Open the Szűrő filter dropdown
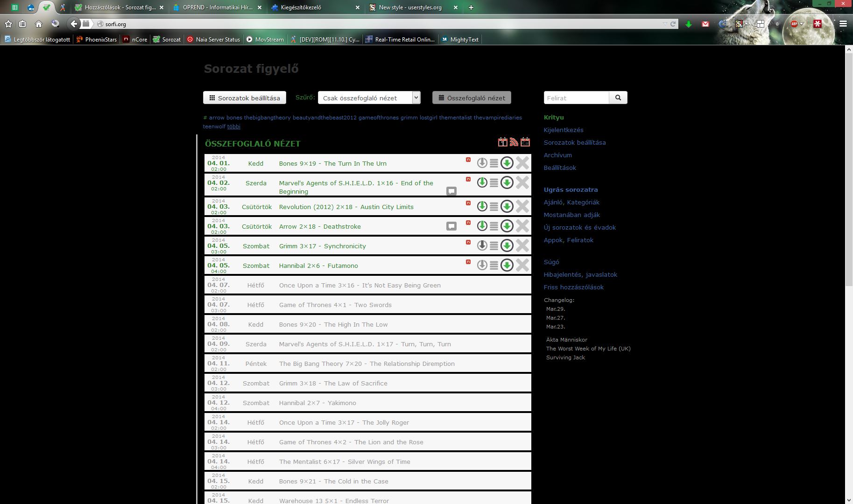The width and height of the screenshot is (853, 504). 369,98
